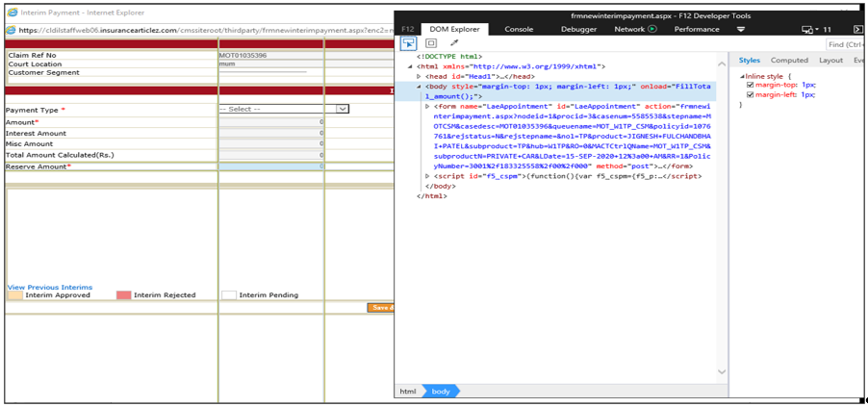The height and width of the screenshot is (407, 868).
Task: Toggle the display web page highlights box icon
Action: click(x=431, y=43)
